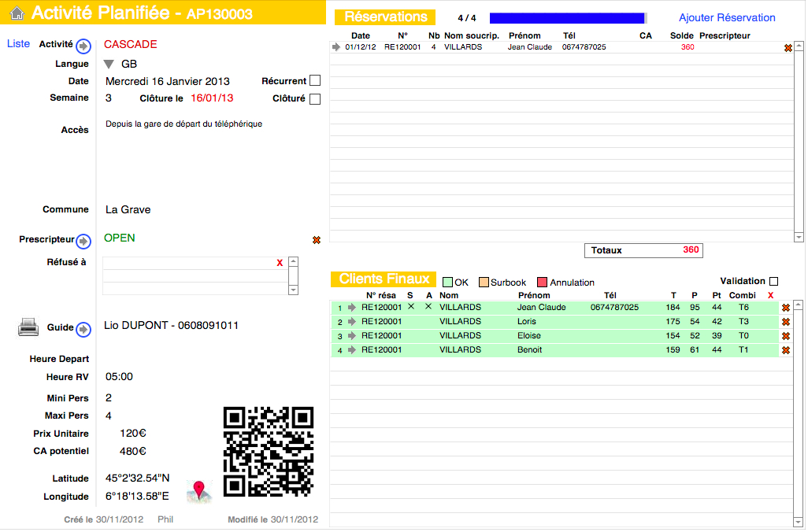Toggle A mark for Jean Claude row
808x532 pixels.
pos(428,306)
